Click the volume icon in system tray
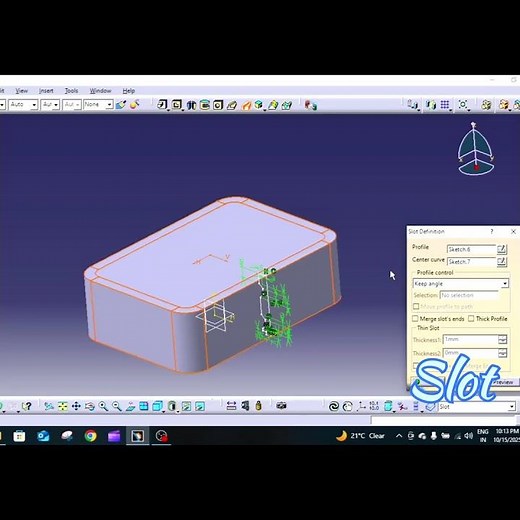The image size is (520, 520). click(x=468, y=436)
